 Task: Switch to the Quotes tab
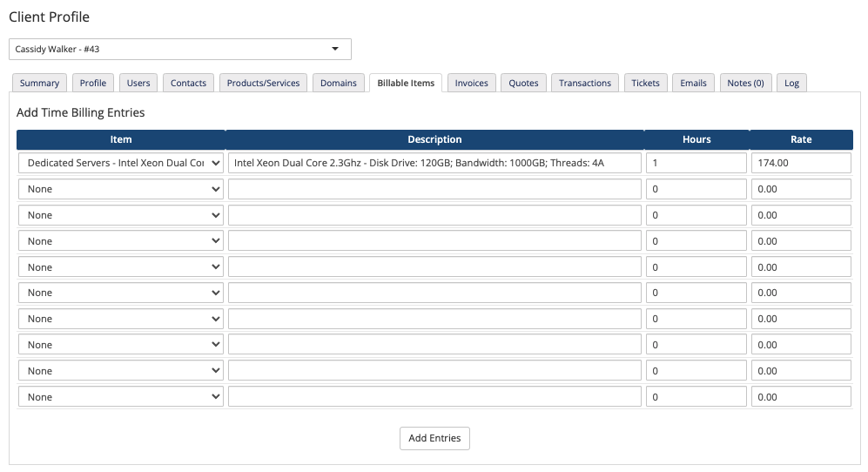tap(524, 83)
